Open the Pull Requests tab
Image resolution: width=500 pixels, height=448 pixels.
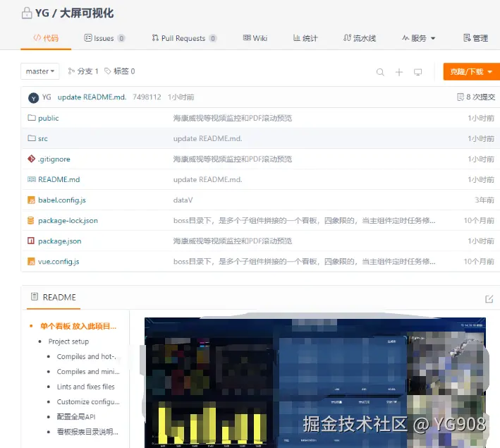[x=184, y=38]
